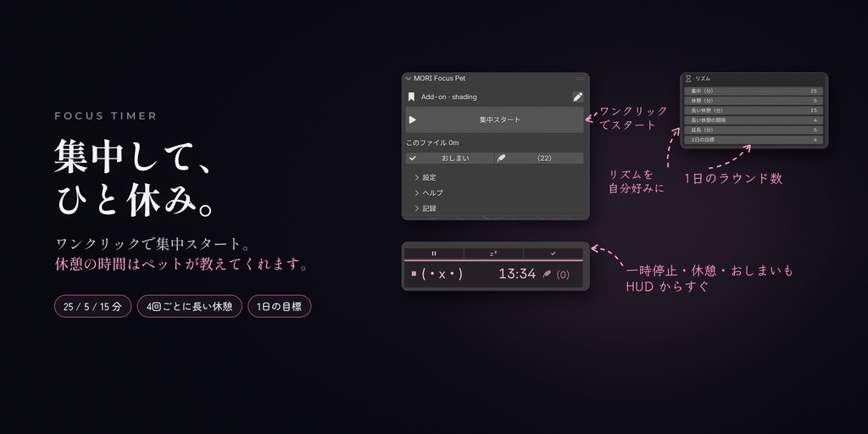Click the このファイル 0m text
This screenshot has width=868, height=434.
(x=432, y=142)
